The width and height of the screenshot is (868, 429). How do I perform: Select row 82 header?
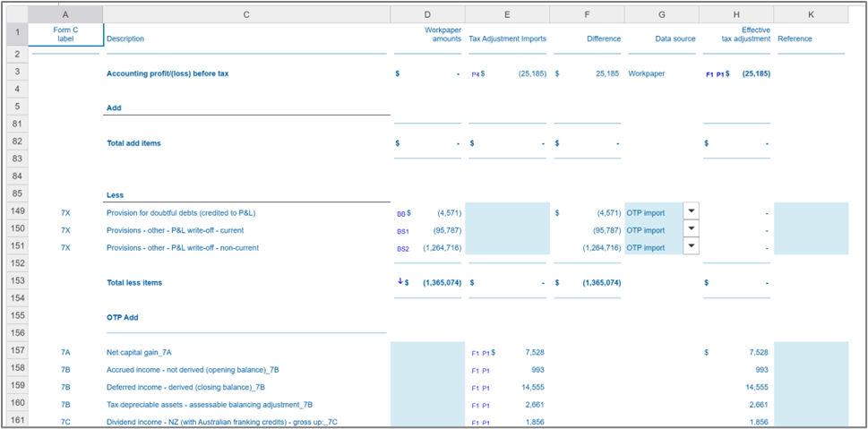tap(18, 142)
